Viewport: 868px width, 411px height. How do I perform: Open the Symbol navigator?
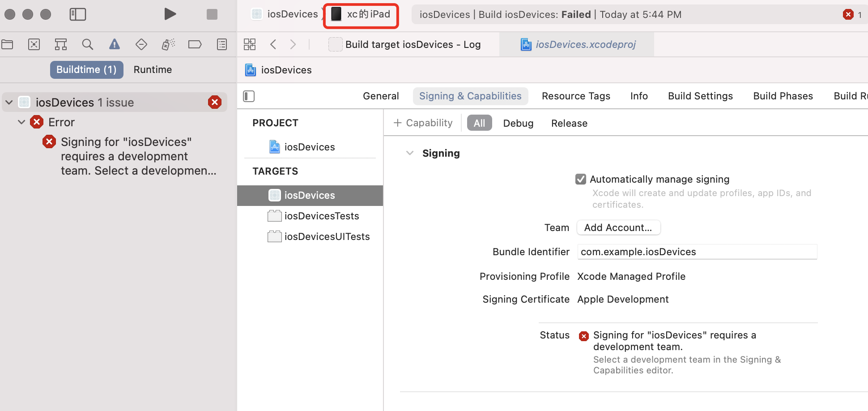61,44
